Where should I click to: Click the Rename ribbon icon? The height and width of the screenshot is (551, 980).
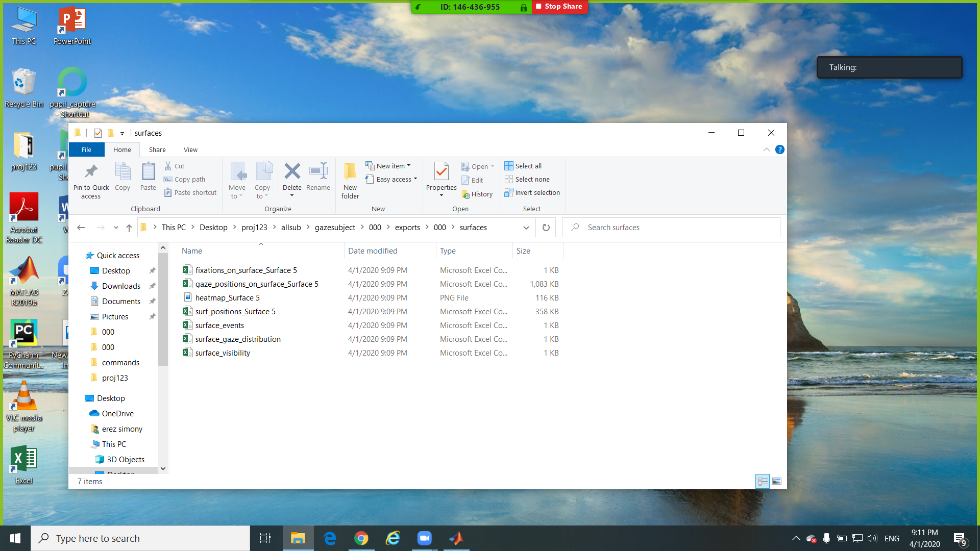coord(318,177)
